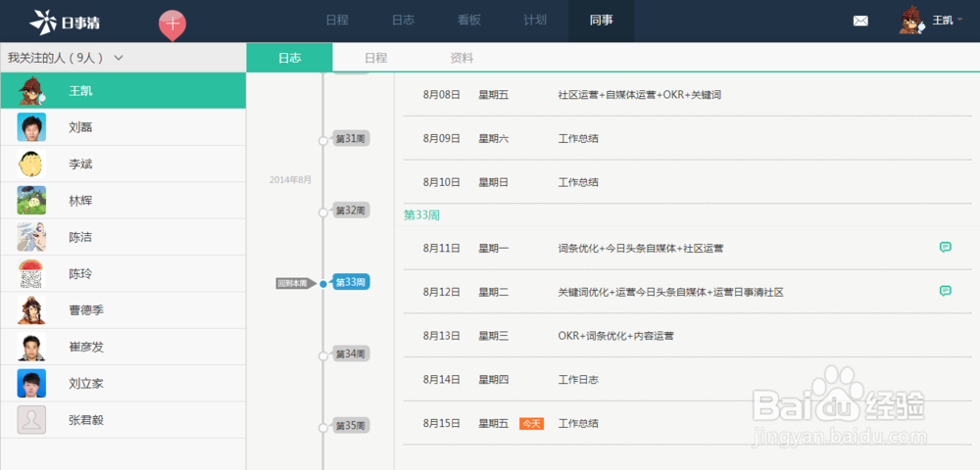Click the red plus add button

tap(172, 23)
